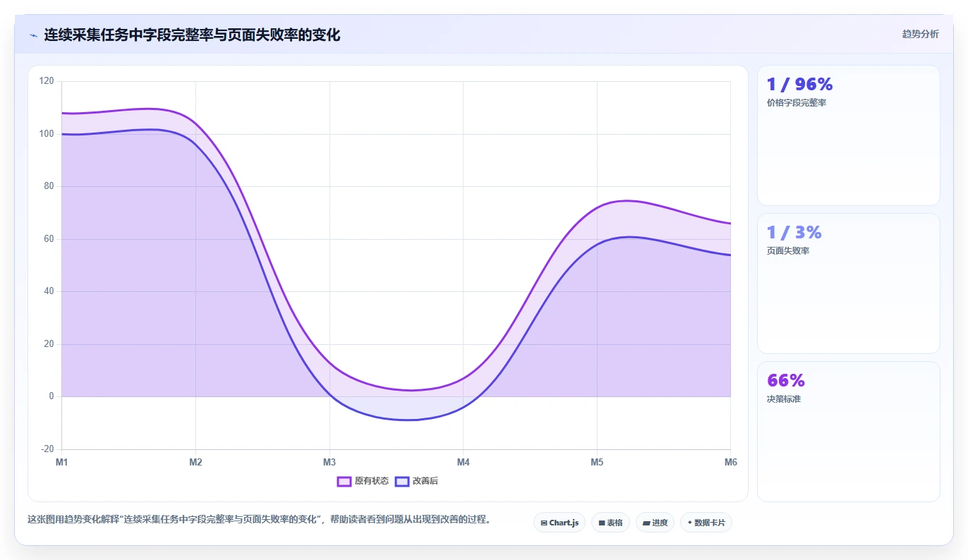This screenshot has height=560, width=968.
Task: Click the -20 y-axis label
Action: (47, 449)
